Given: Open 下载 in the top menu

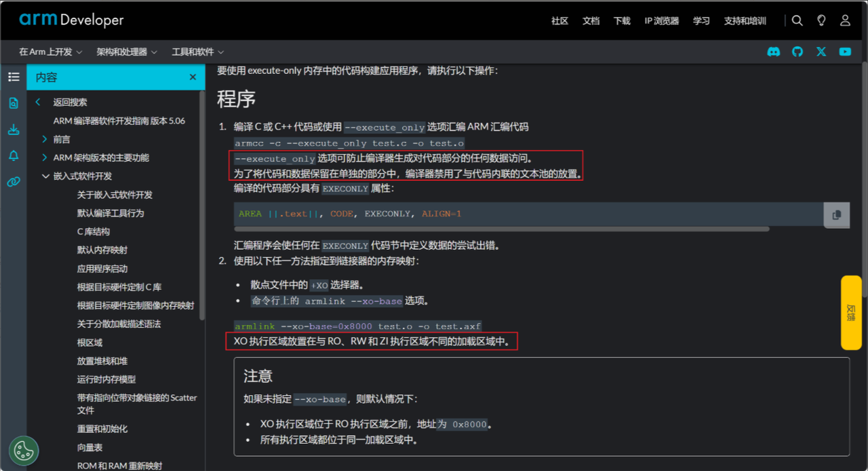Looking at the screenshot, I should click(622, 21).
